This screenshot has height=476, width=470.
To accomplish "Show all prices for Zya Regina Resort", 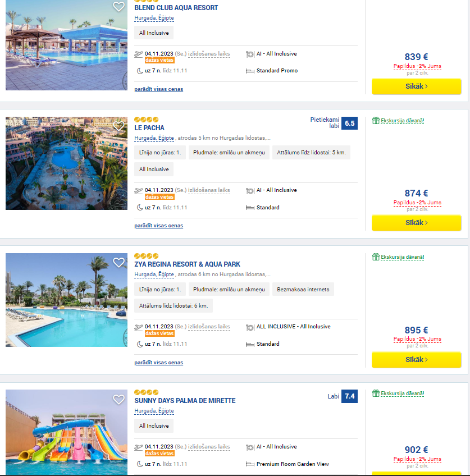I will point(159,362).
